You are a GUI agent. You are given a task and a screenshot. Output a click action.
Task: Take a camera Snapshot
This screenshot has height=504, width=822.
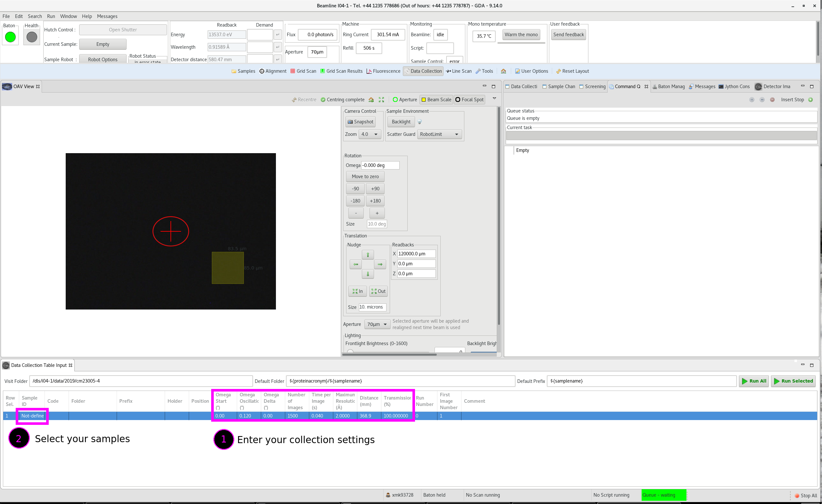click(x=360, y=122)
